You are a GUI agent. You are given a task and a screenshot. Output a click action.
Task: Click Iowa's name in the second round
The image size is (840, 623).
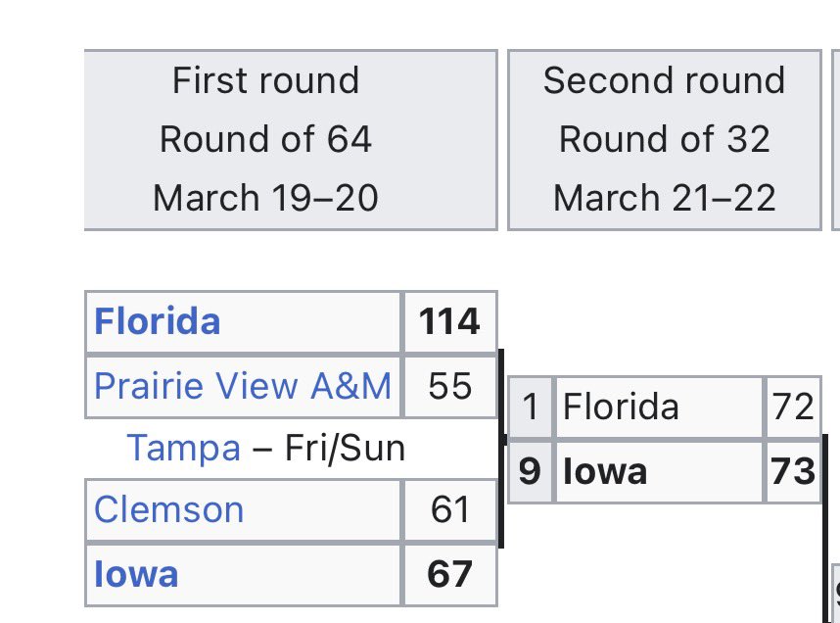tap(604, 472)
